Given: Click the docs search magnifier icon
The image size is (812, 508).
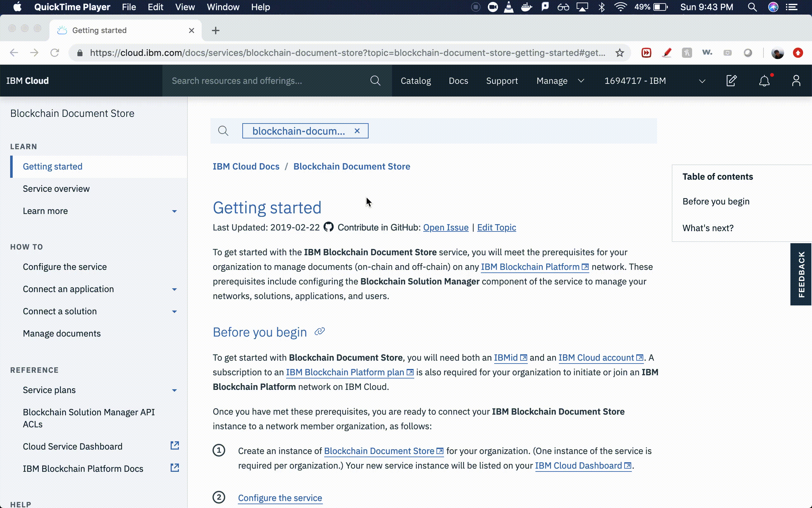Looking at the screenshot, I should tap(223, 131).
